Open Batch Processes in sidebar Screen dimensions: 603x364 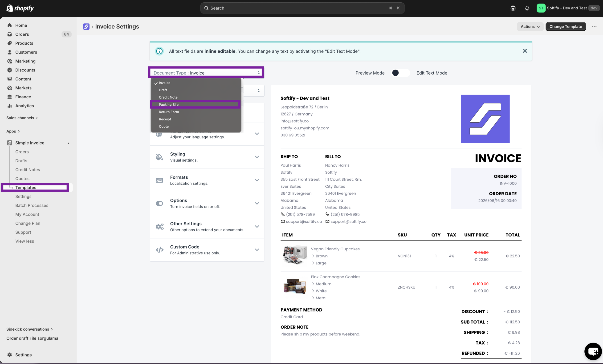coord(32,205)
